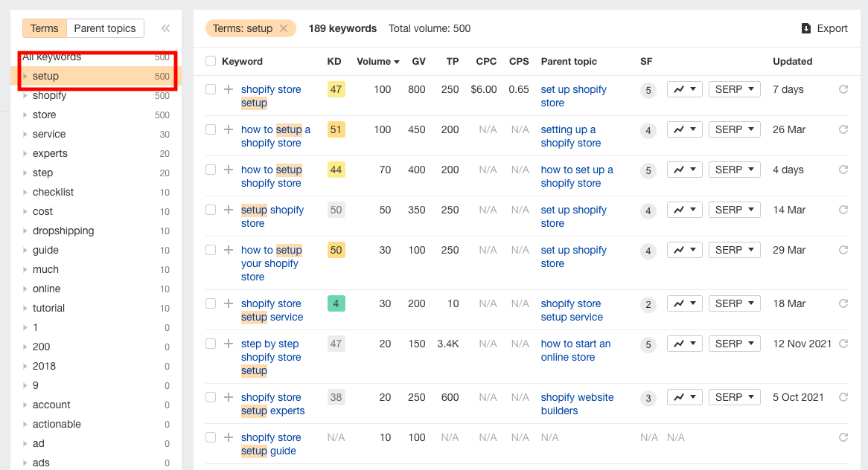Select all keywords with the header checkbox
868x470 pixels.
point(211,61)
